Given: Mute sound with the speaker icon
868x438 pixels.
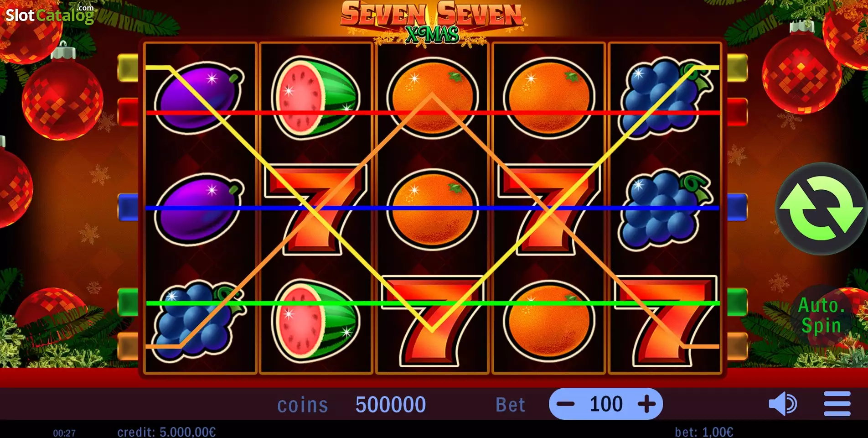Looking at the screenshot, I should point(783,404).
